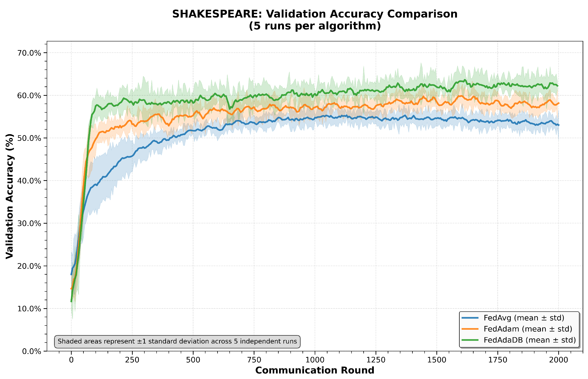
Task: Click the 50.0% y-axis tick label
Action: coord(29,138)
